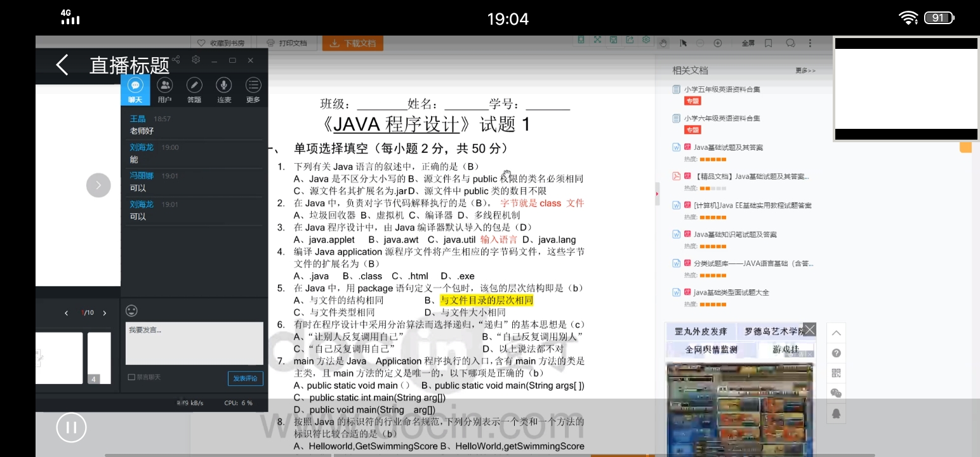
Task: Pause the live stream playback
Action: coord(71,427)
